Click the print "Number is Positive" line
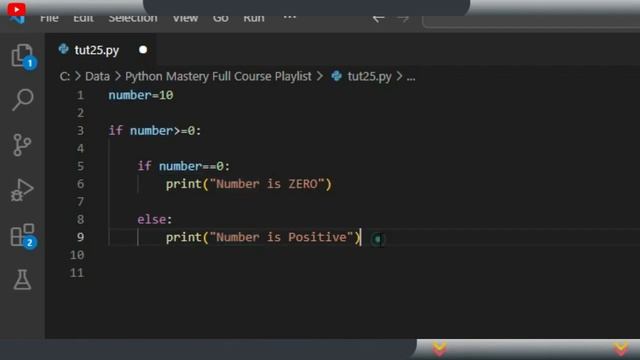Screen dimensions: 640x360 (x=263, y=238)
